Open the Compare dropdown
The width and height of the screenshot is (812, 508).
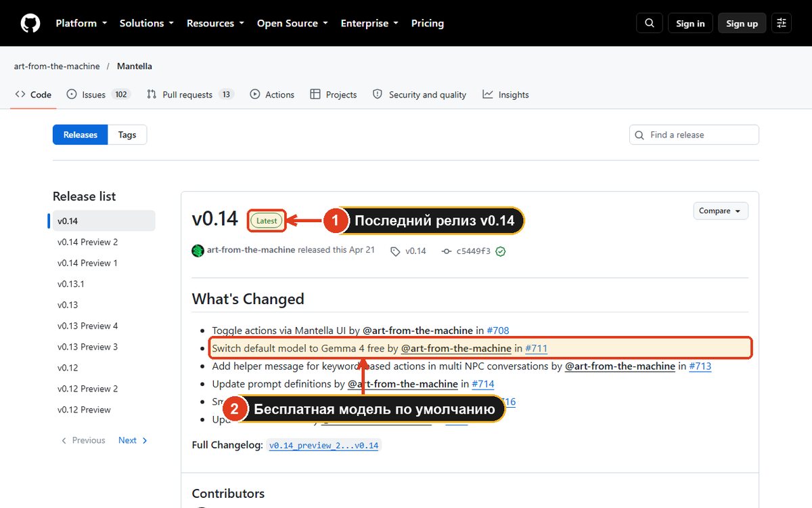point(721,211)
